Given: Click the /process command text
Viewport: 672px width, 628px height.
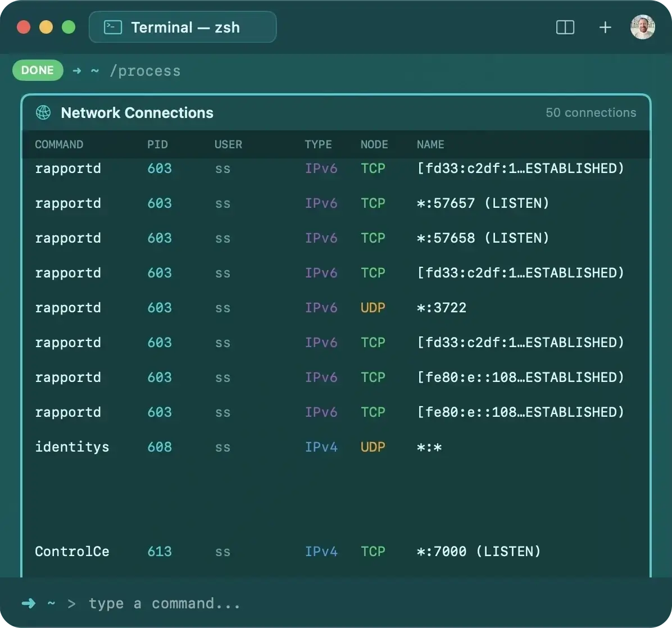Looking at the screenshot, I should tap(146, 71).
